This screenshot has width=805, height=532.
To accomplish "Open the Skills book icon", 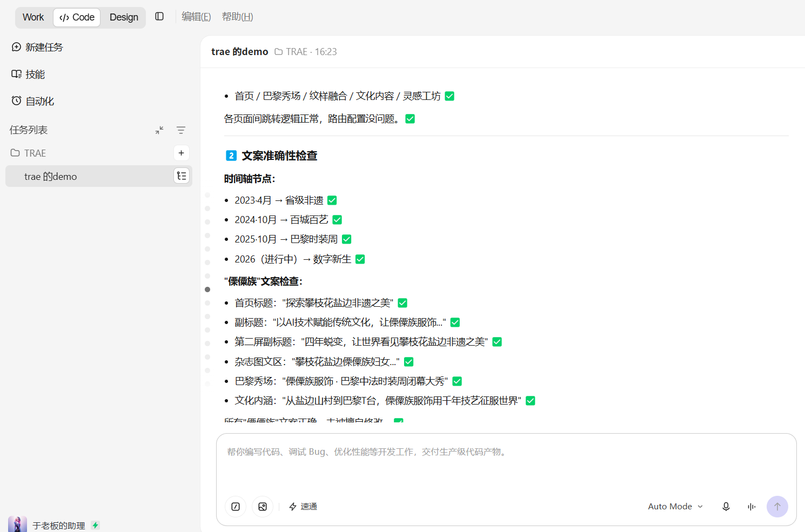I will click(x=16, y=74).
